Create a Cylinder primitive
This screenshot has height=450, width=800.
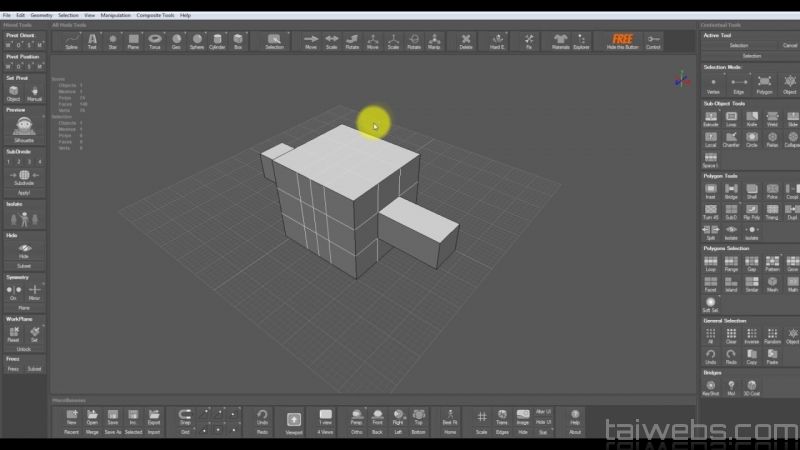(217, 40)
